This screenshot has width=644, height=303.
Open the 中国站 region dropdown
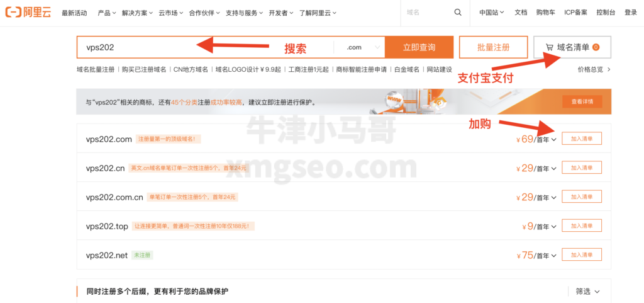(x=492, y=13)
